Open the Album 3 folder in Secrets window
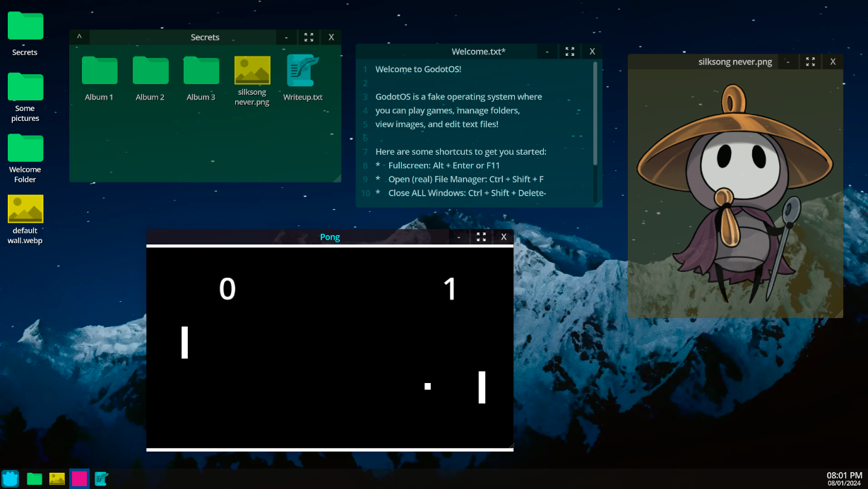 (201, 78)
